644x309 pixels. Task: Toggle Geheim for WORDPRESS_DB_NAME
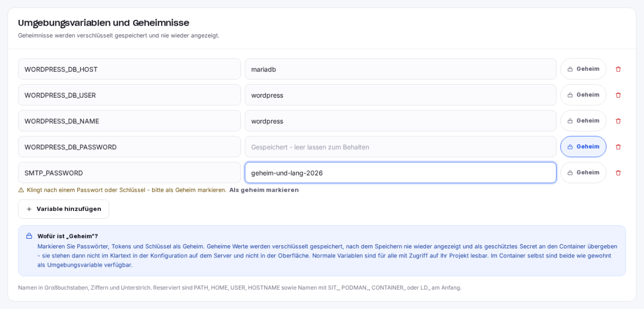pos(583,121)
